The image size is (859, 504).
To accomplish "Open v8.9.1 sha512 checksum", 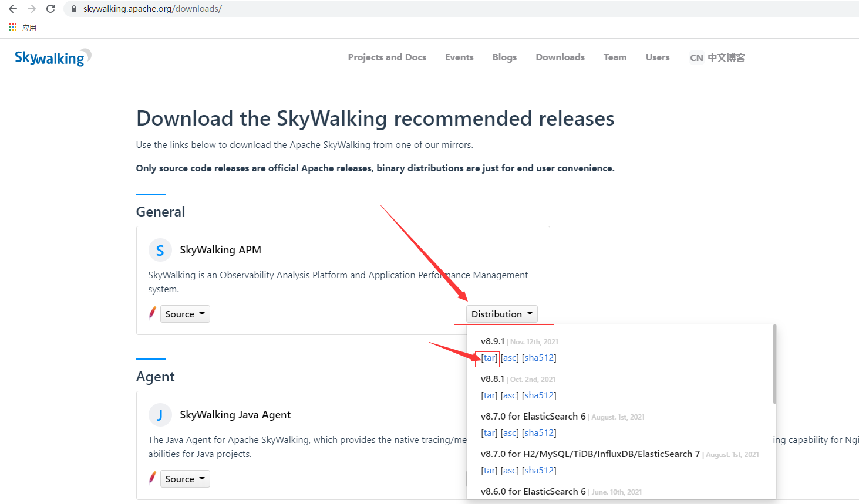I will click(539, 358).
